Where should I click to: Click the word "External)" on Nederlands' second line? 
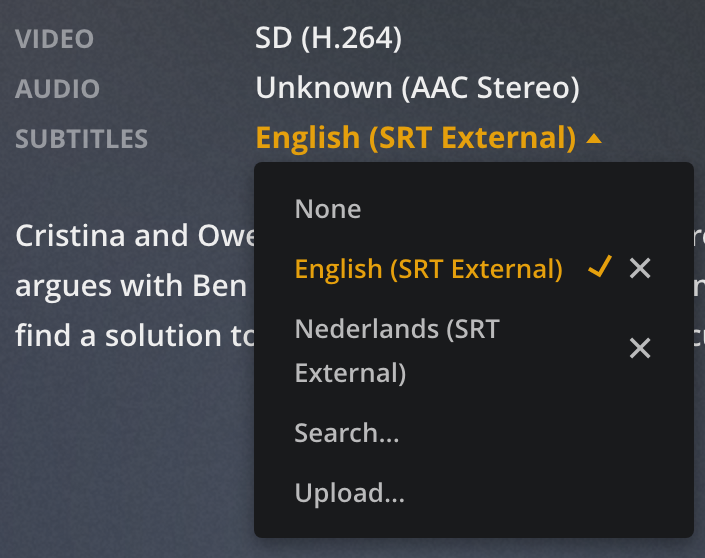click(350, 373)
